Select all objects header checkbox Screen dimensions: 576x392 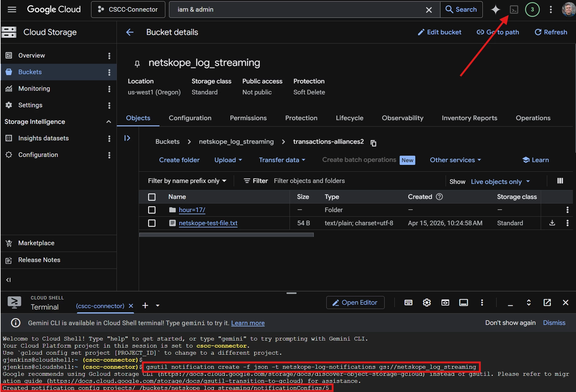pyautogui.click(x=152, y=197)
